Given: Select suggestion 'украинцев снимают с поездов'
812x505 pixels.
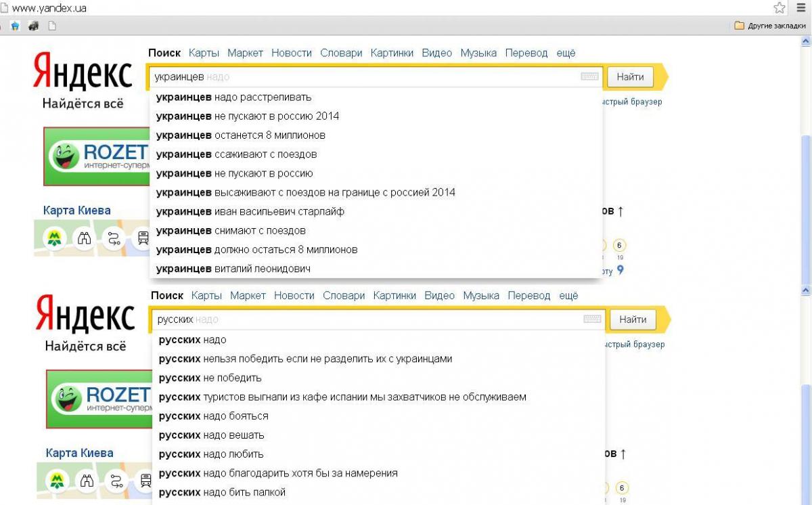Looking at the screenshot, I should [x=376, y=230].
